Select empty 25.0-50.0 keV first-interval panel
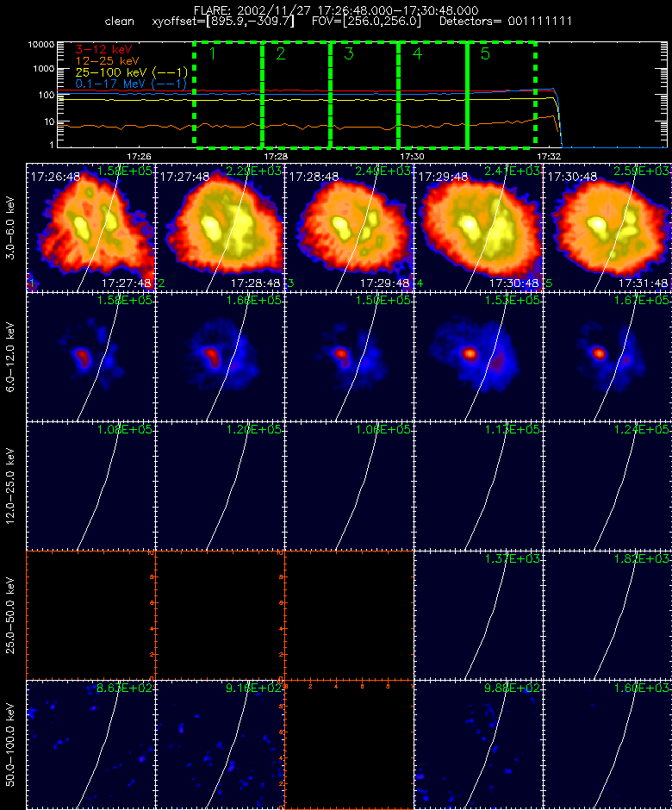This screenshot has width=672, height=810. coord(91,615)
